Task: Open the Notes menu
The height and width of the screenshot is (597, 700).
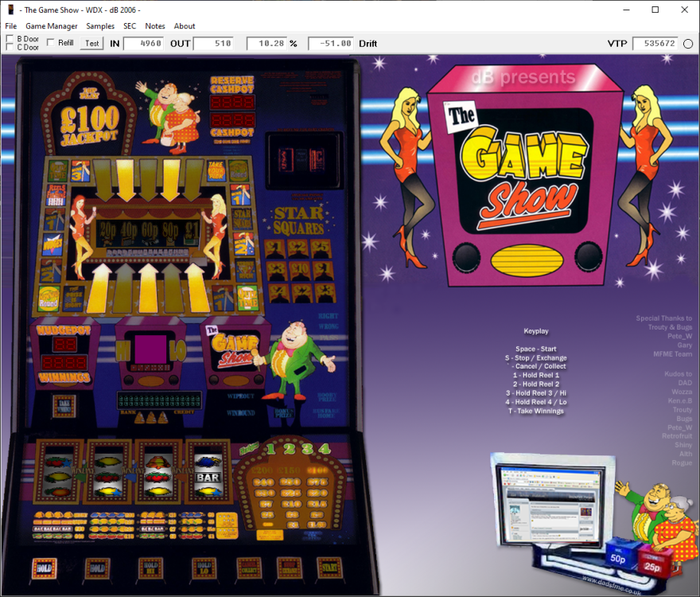Action: coord(154,25)
